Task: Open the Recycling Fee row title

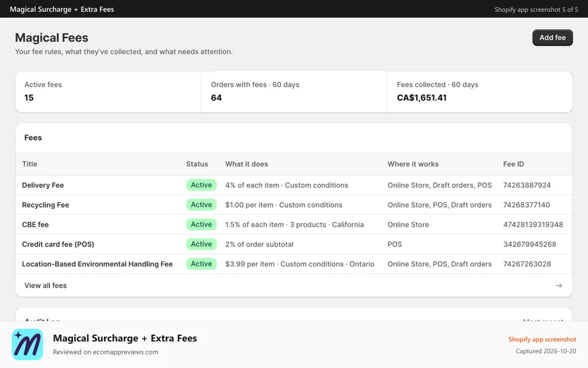Action: tap(46, 205)
